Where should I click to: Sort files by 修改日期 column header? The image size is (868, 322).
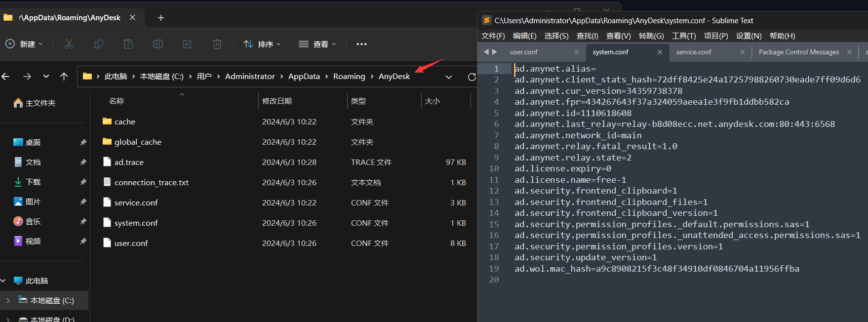(x=277, y=101)
